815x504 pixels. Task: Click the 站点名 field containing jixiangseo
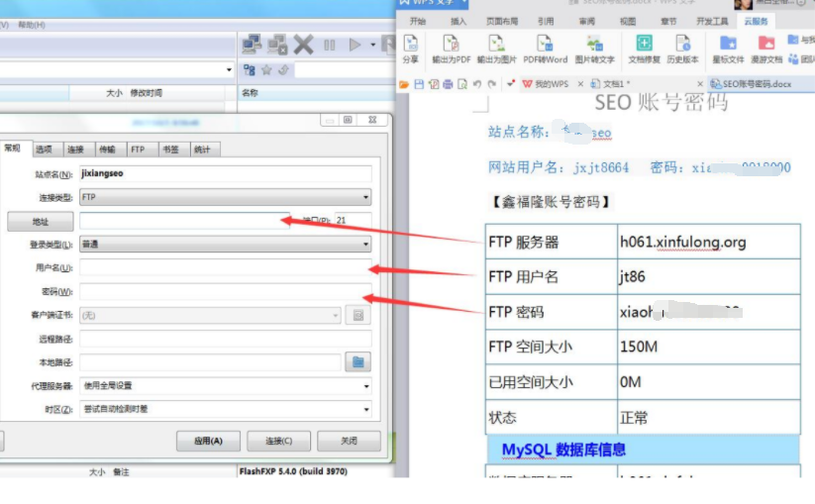tap(226, 173)
